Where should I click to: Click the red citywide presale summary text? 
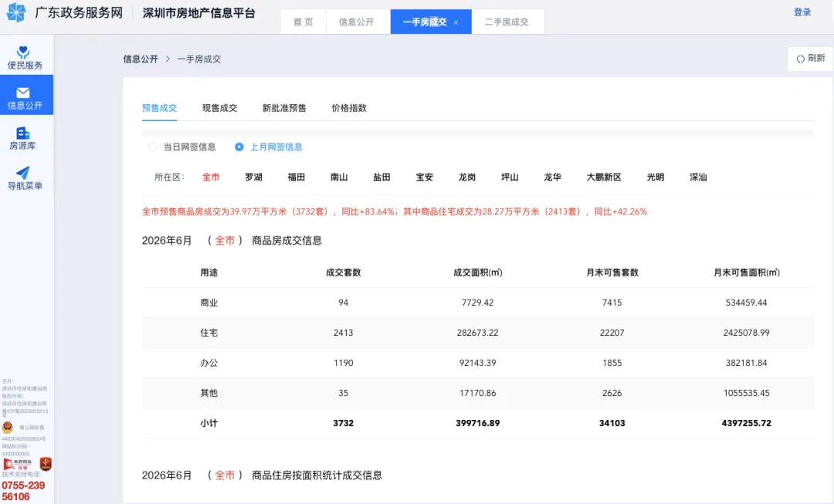tap(395, 211)
